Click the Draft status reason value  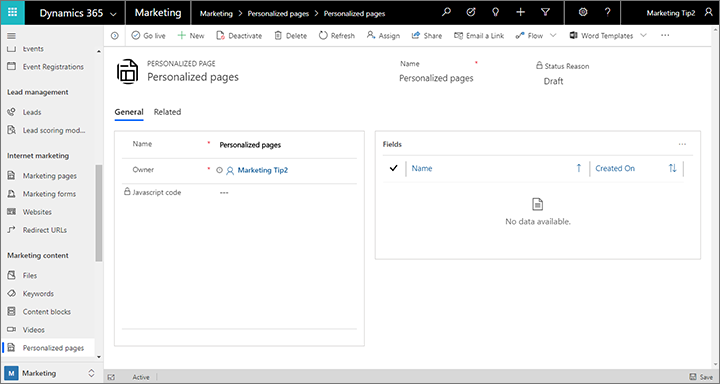coord(553,82)
